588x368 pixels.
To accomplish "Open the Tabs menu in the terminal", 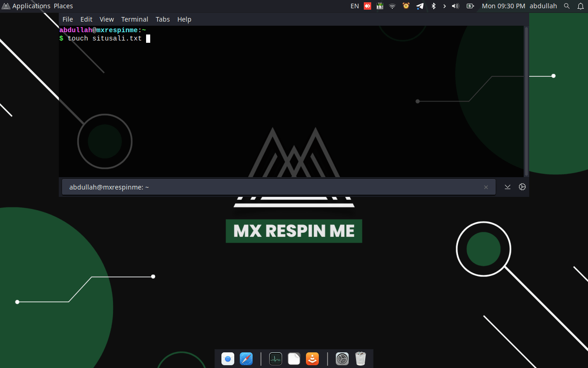I will click(163, 19).
